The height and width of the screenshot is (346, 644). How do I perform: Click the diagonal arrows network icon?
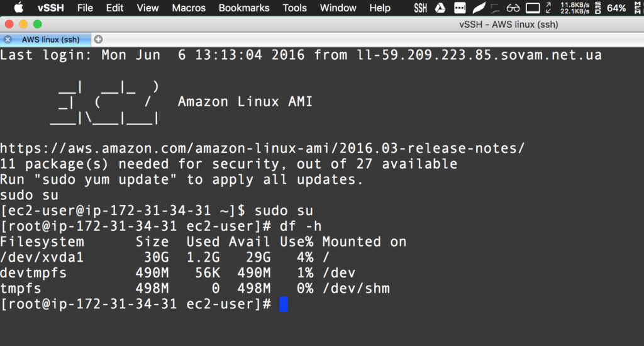coord(549,8)
